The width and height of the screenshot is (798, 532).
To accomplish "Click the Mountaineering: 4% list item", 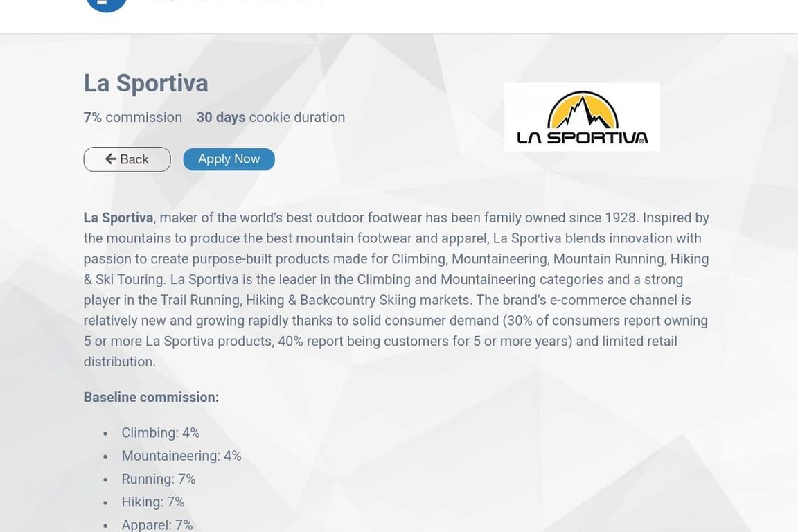I will (181, 456).
